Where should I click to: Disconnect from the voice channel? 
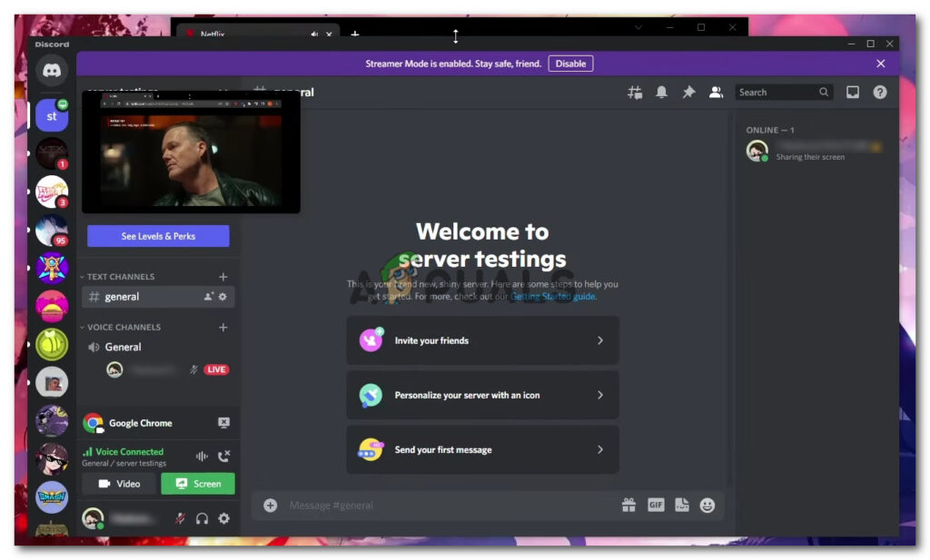pos(225,457)
